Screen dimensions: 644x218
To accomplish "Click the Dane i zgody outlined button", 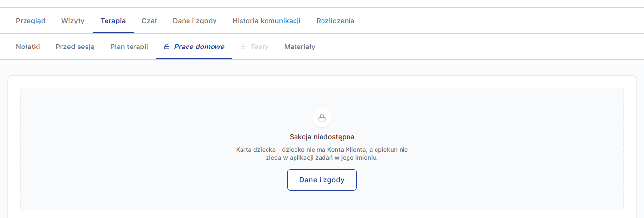I will click(x=322, y=180).
